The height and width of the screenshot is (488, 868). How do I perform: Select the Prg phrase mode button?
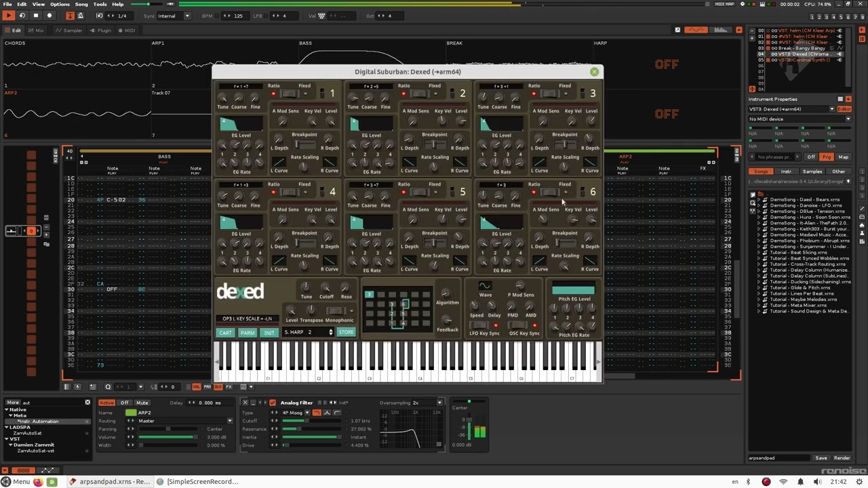[x=827, y=157]
